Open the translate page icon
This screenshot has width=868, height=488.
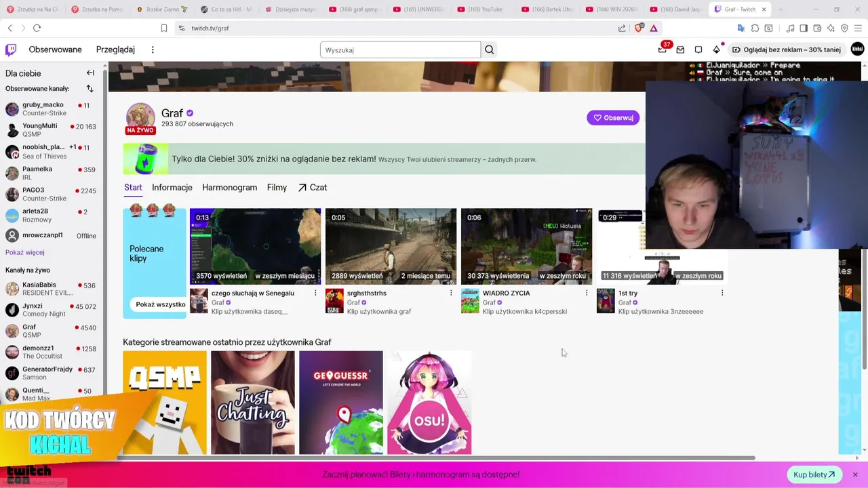coord(741,28)
